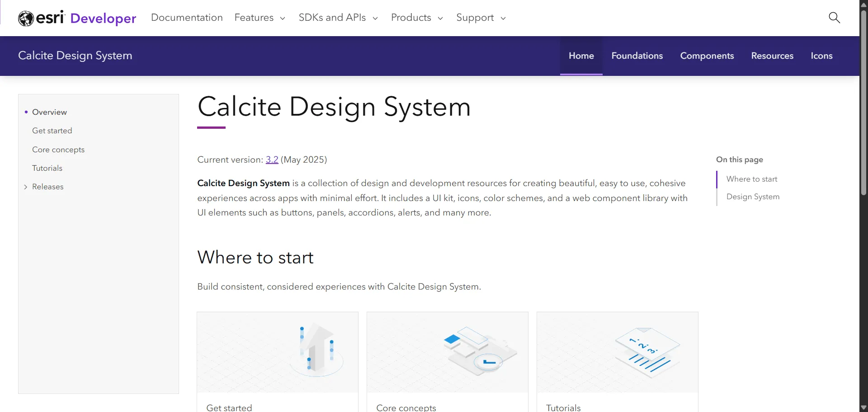Switch to the Resources tab
The height and width of the screenshot is (412, 868).
[x=772, y=56]
